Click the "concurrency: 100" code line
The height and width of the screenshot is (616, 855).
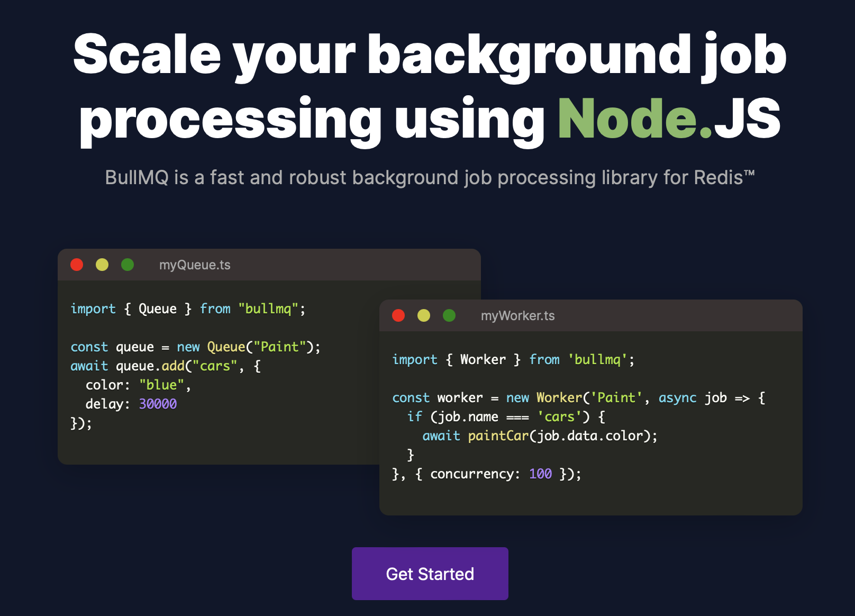pos(487,474)
